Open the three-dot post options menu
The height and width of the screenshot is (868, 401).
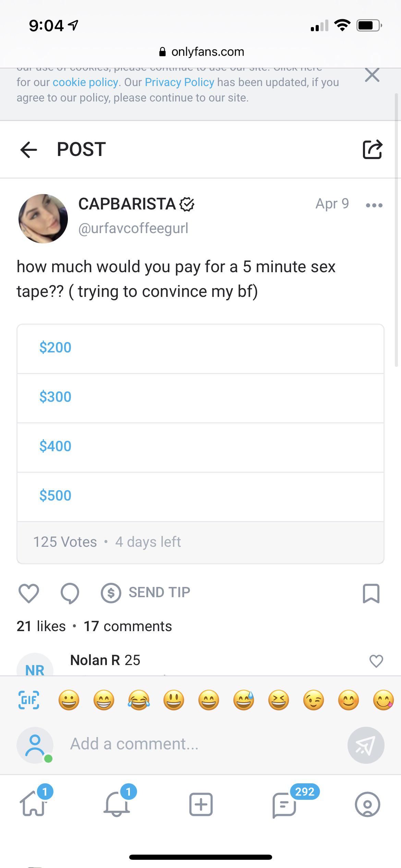(x=374, y=205)
